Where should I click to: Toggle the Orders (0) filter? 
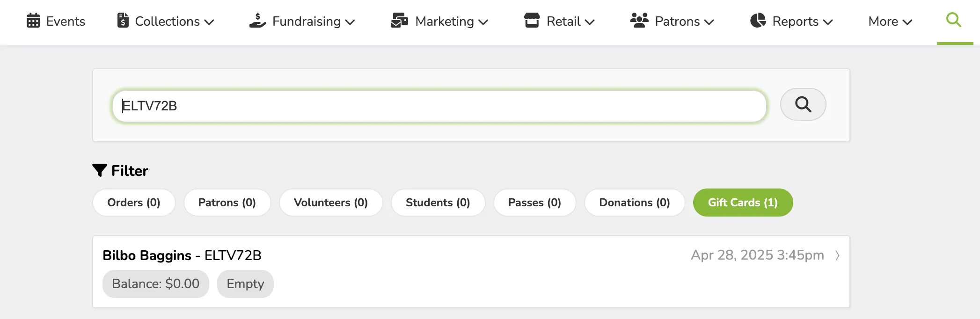[134, 203]
